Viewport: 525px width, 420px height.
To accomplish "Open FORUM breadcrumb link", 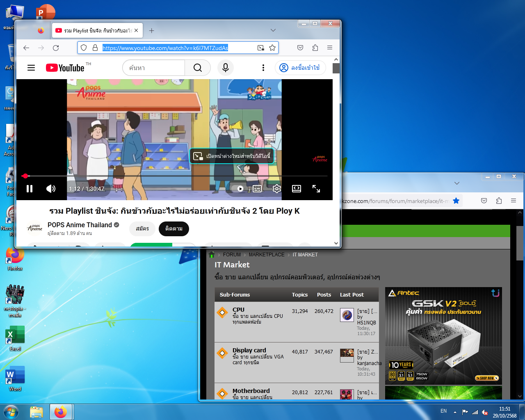I will tap(232, 255).
